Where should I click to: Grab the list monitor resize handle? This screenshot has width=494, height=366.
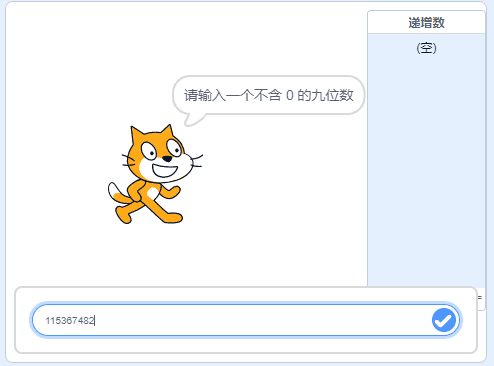click(x=480, y=298)
